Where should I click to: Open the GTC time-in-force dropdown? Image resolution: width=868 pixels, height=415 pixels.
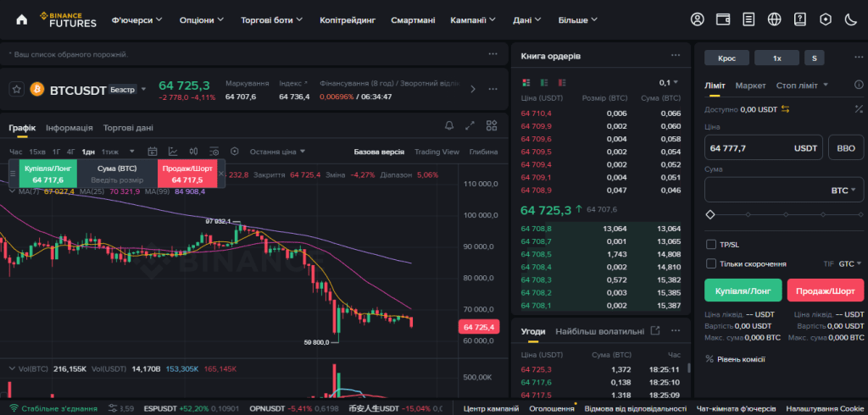tap(849, 264)
